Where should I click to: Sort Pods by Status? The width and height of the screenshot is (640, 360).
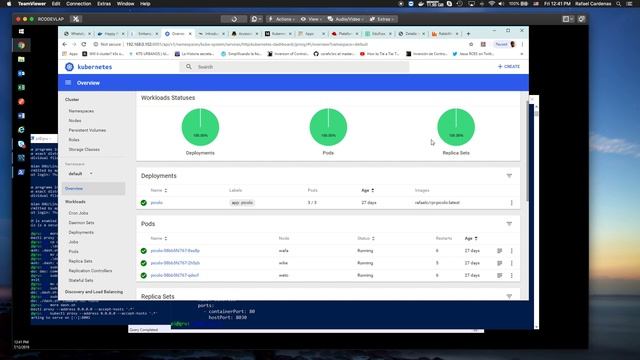(x=366, y=238)
